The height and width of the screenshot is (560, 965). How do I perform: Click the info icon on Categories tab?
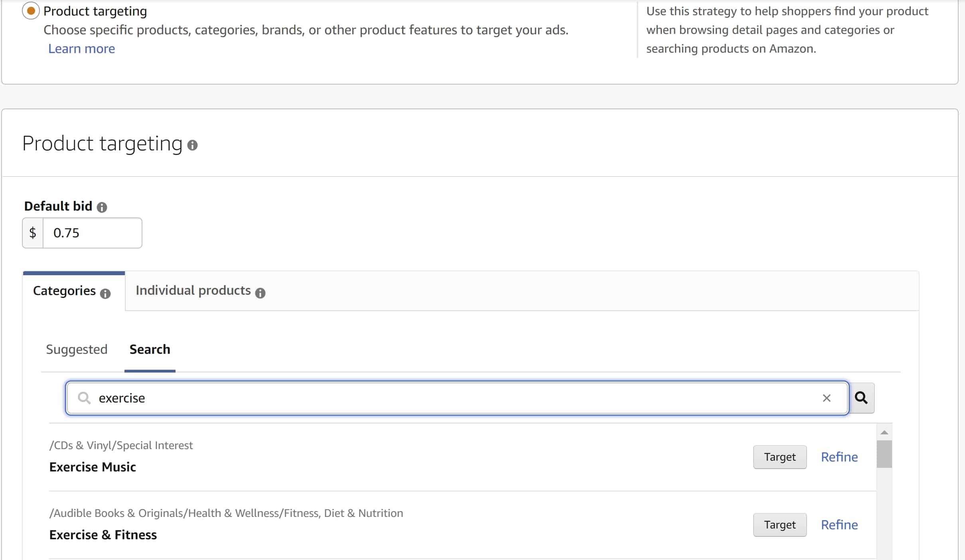pyautogui.click(x=105, y=294)
